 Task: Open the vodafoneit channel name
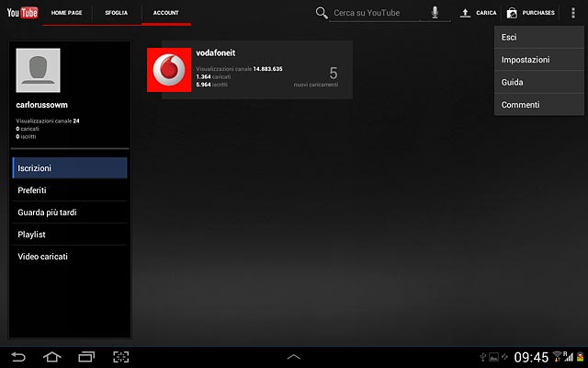[216, 53]
